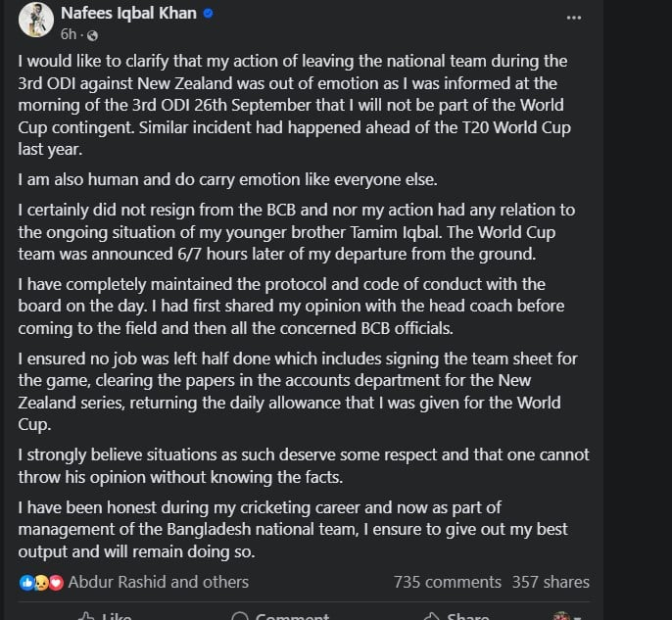This screenshot has height=620, width=672.
Task: Open the three-dot post options menu
Action: 574,17
